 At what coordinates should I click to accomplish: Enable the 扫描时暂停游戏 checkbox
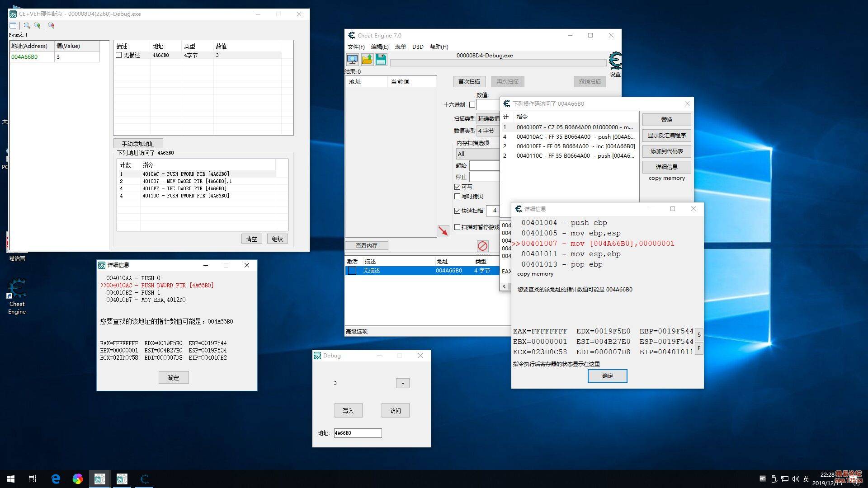tap(457, 227)
